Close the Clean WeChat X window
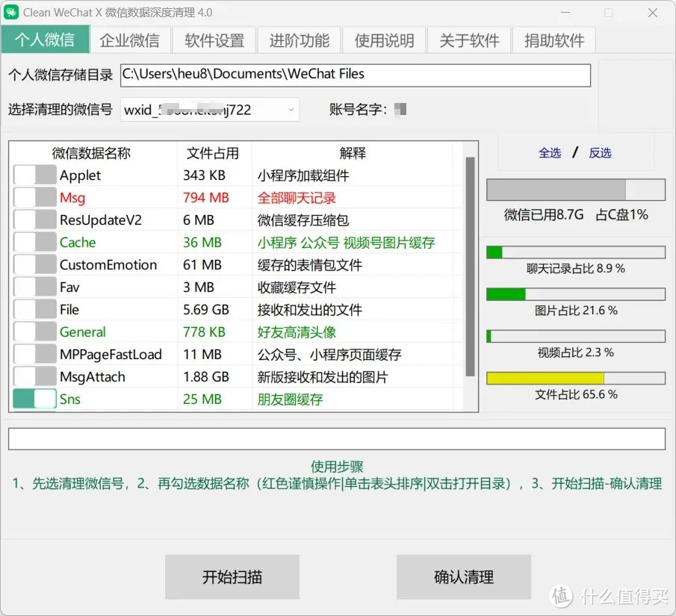Image resolution: width=676 pixels, height=616 pixels. (x=652, y=13)
